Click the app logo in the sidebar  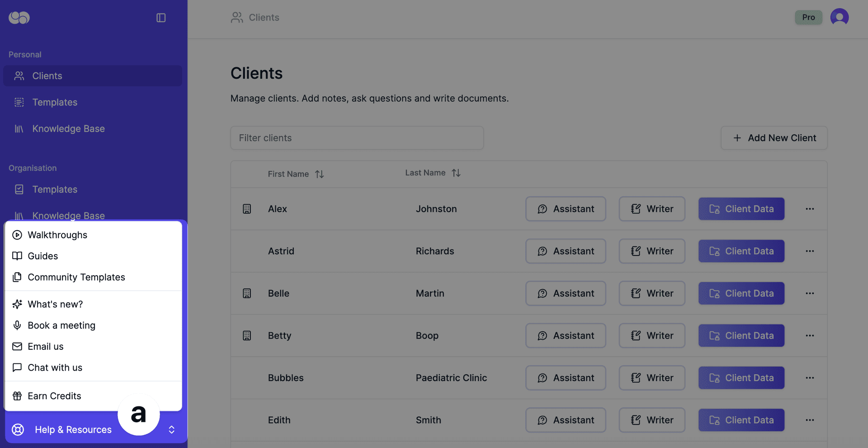(19, 18)
